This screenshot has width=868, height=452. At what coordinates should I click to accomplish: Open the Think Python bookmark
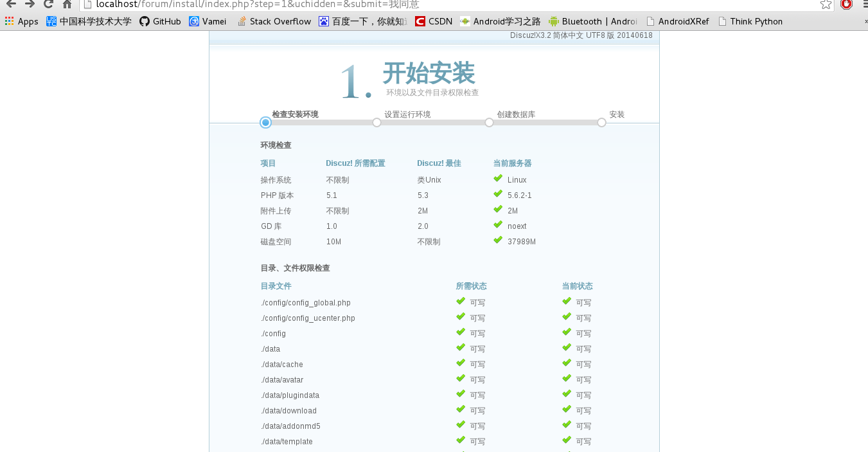(749, 21)
